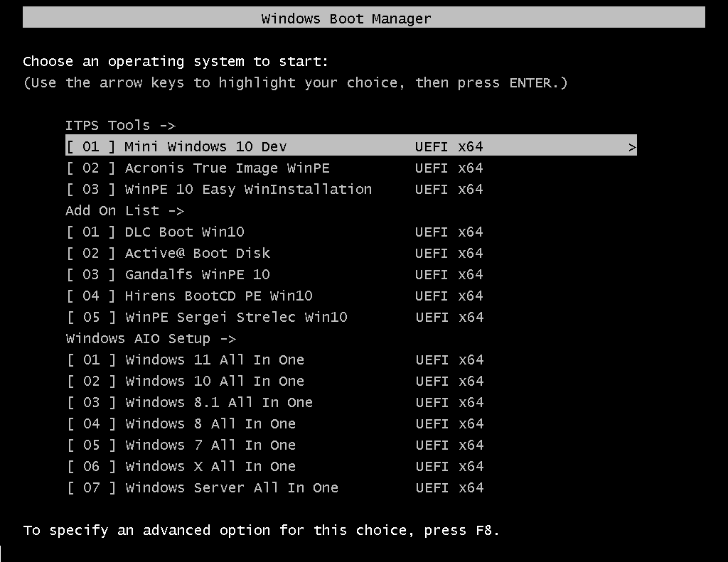The width and height of the screenshot is (728, 562).
Task: Click the > arrow on highlighted row
Action: tap(632, 148)
